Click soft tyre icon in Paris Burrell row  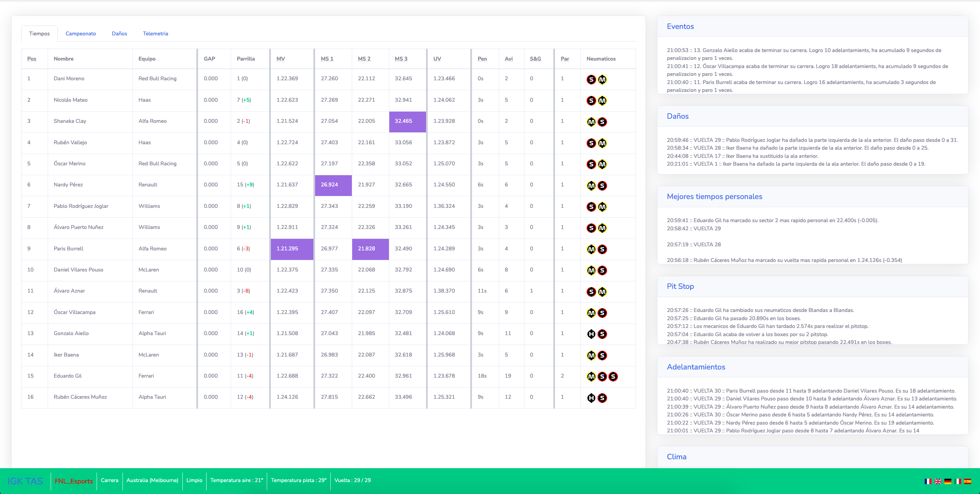tap(602, 249)
